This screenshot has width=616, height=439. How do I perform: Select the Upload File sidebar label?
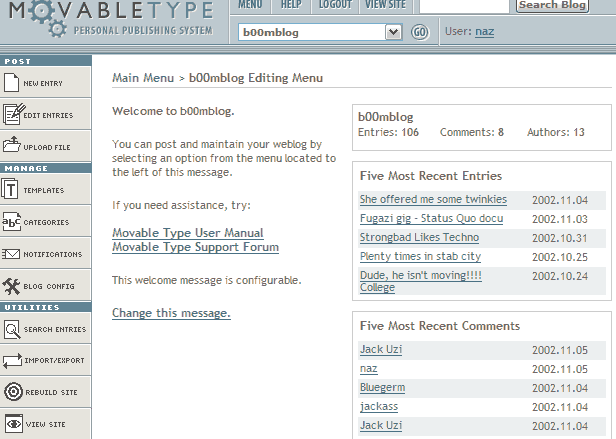[x=47, y=147]
